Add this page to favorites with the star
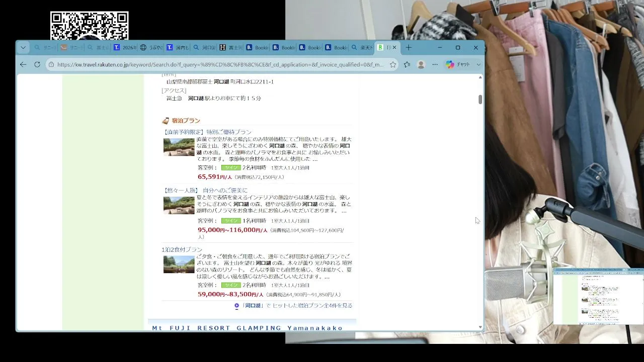Viewport: 644px width, 362px height. pos(393,64)
